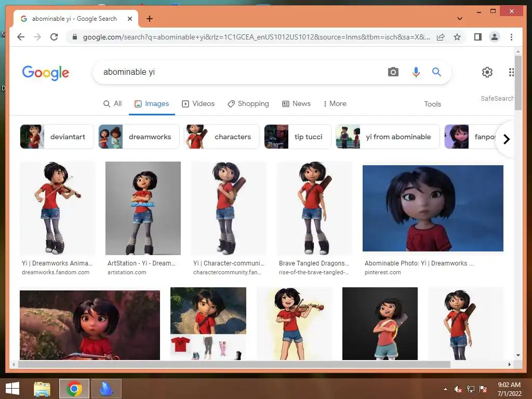Share this page icon in address bar
Image resolution: width=532 pixels, height=399 pixels.
coord(441,37)
